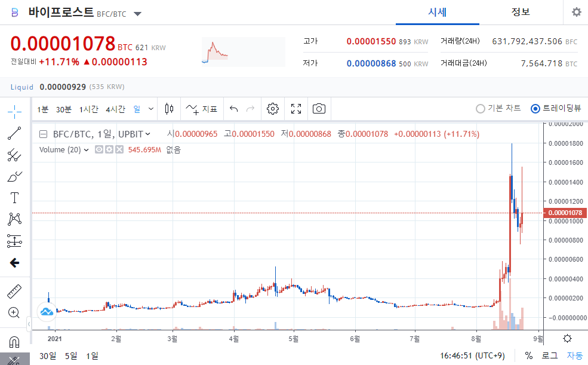Toggle 자동 auto scale
588x365 pixels.
coord(574,355)
